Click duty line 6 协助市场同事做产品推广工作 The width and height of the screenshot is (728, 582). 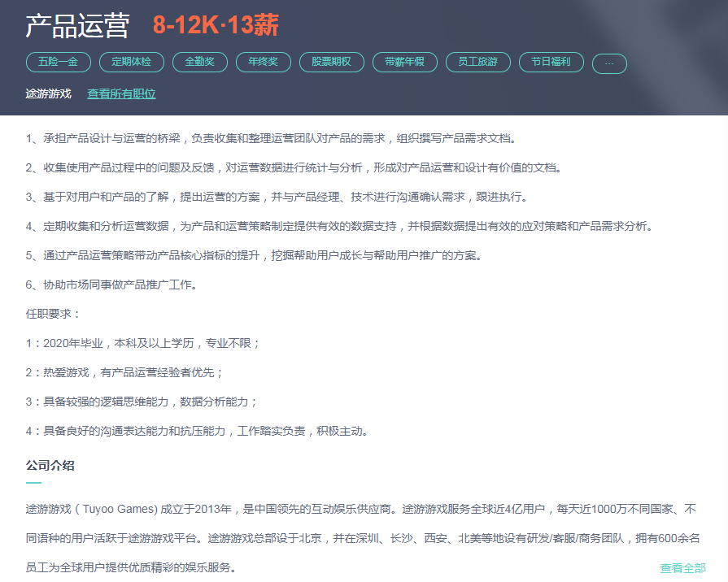tap(111, 284)
